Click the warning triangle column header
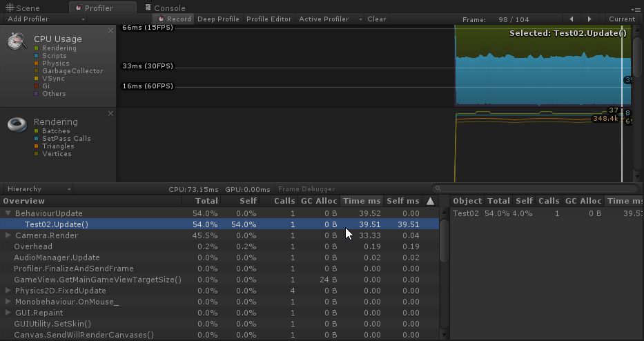The width and height of the screenshot is (644, 341). pyautogui.click(x=430, y=201)
